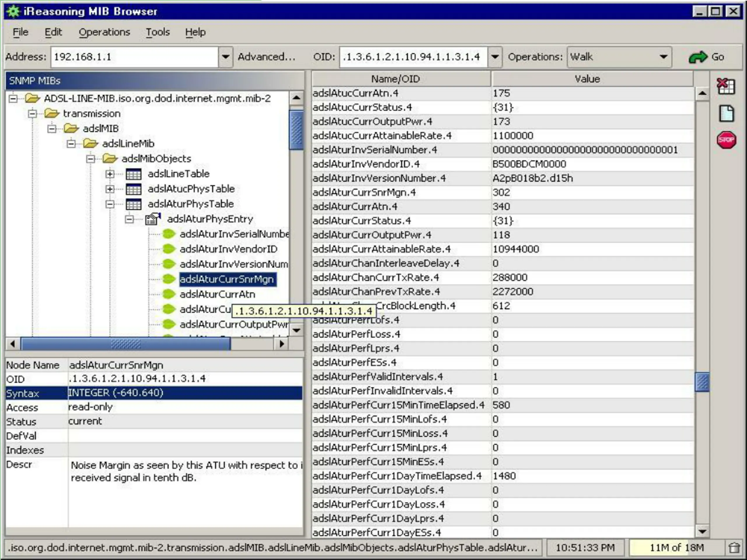Select the adslAturCurrAttainableRate.4 row
This screenshot has height=560, width=747.
[x=503, y=249]
